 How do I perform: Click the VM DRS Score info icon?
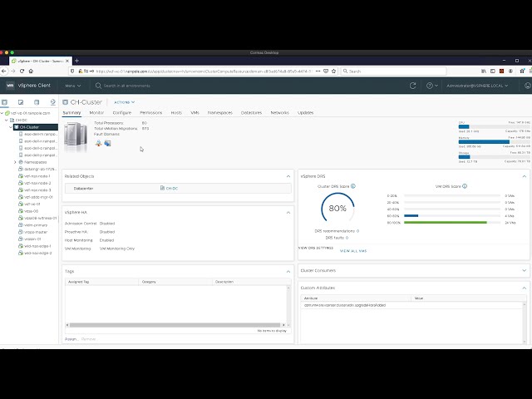pyautogui.click(x=465, y=186)
